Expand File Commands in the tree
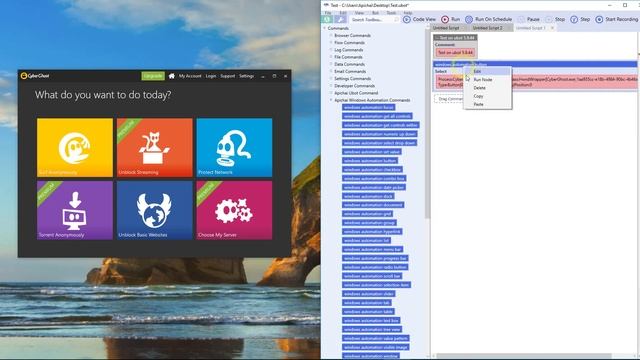This screenshot has height=360, width=640. (331, 57)
